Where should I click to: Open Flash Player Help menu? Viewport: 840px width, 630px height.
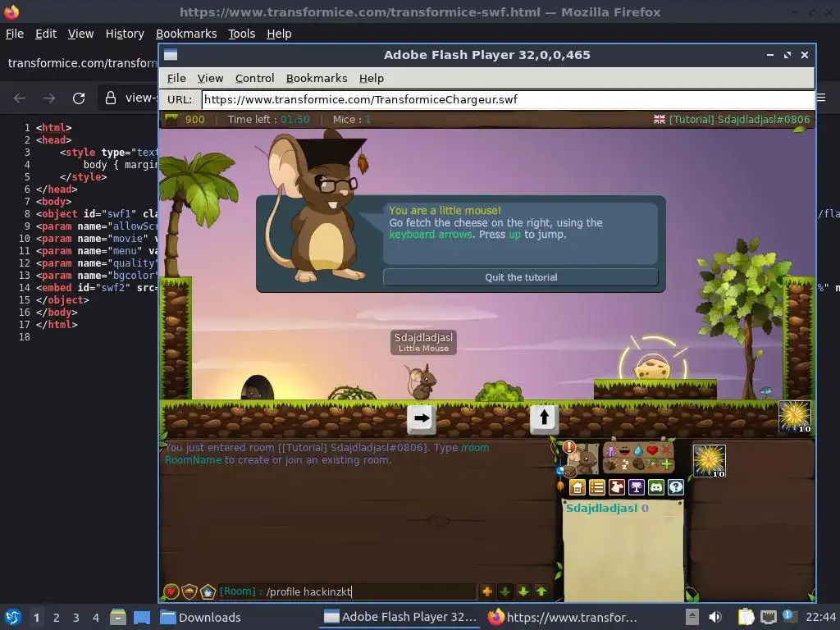pos(372,78)
